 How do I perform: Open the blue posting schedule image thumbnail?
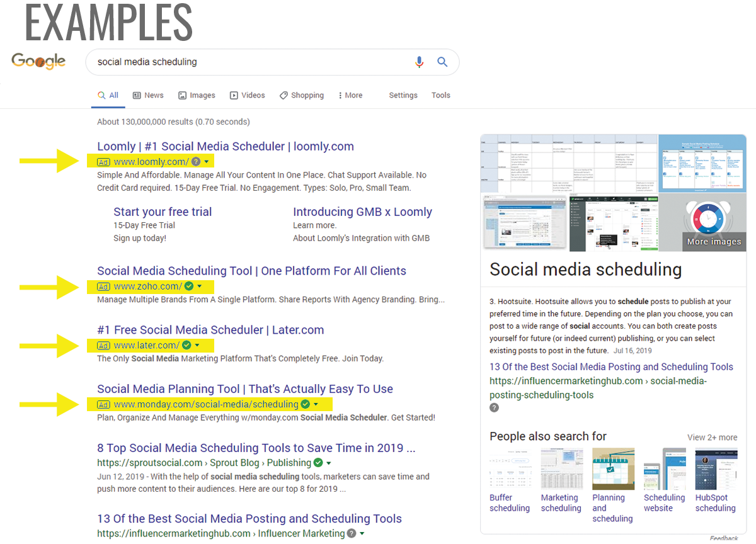point(702,164)
